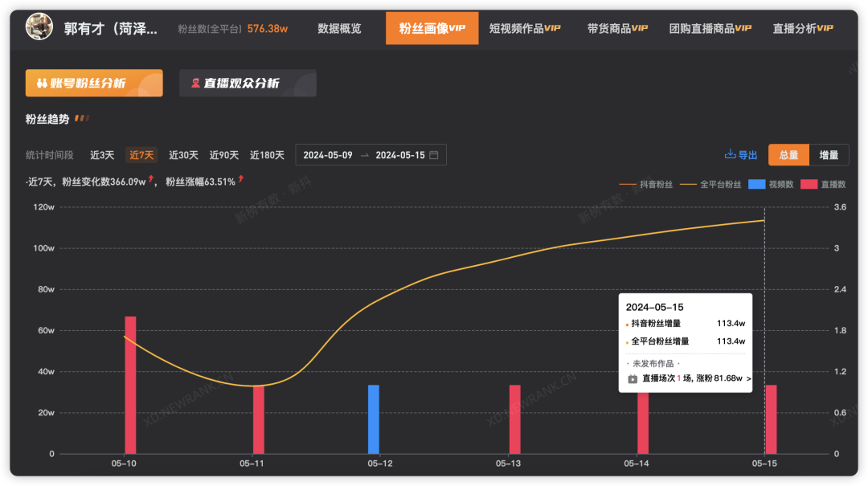Screen dimensions: 868x486
Task: Click the rocket icon after 粉丝变化数366.09w
Action: (x=150, y=181)
